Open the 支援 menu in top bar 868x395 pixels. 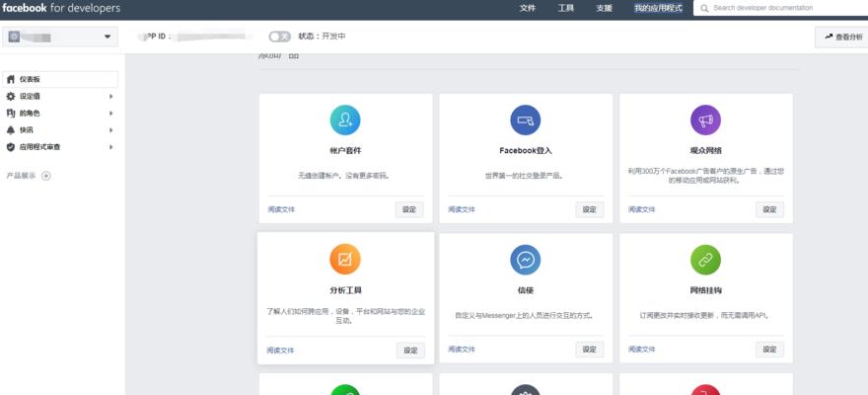604,8
